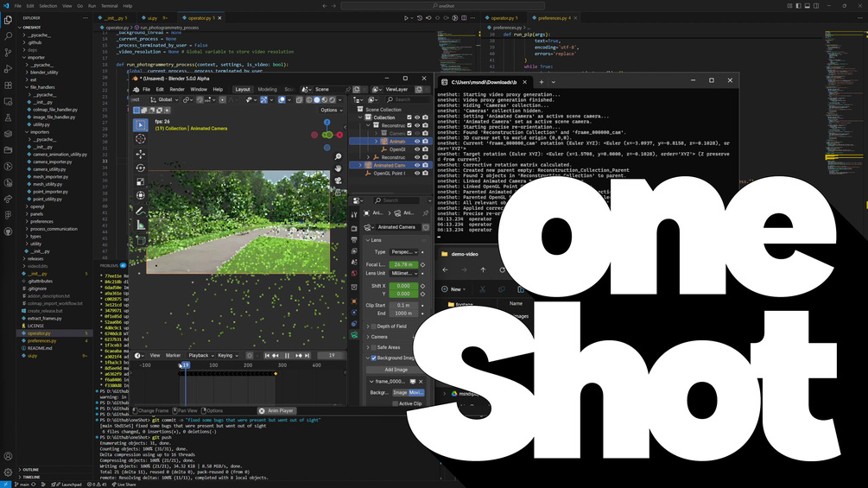868x488 pixels.
Task: Click the Shift X value field
Action: click(x=403, y=286)
